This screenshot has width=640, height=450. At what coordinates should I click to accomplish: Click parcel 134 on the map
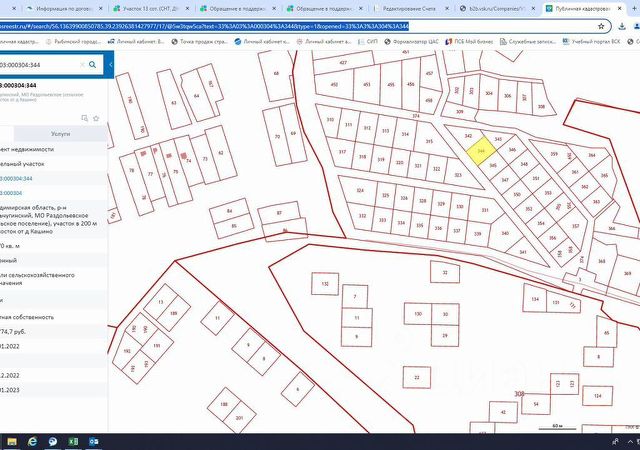(x=535, y=299)
